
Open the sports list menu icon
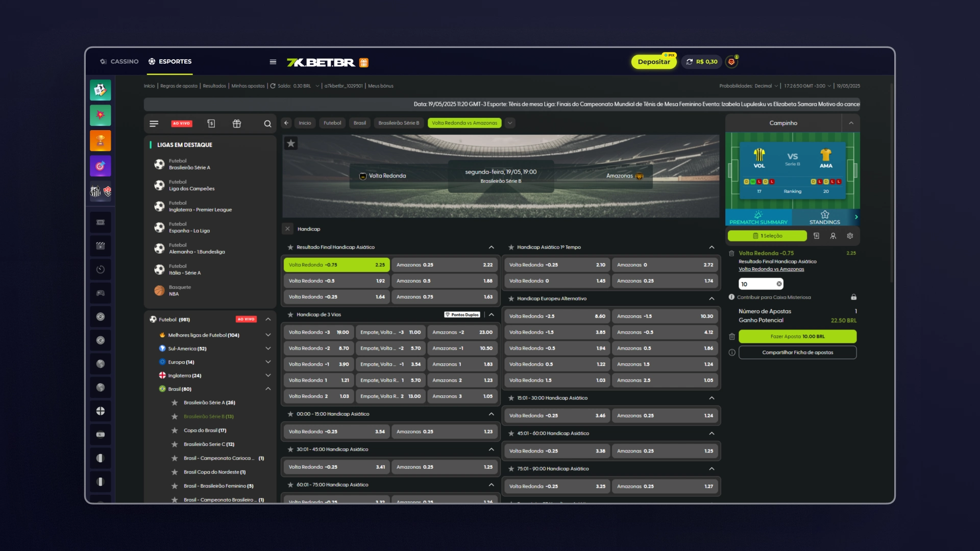click(x=154, y=123)
